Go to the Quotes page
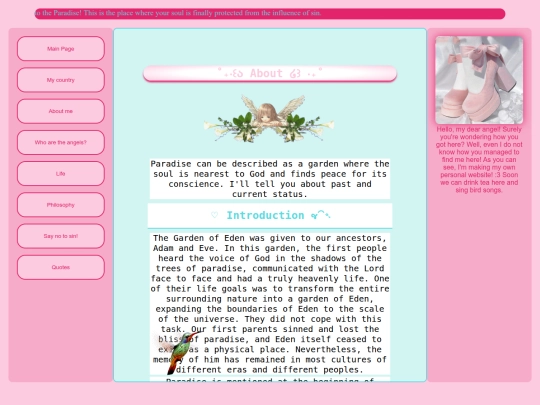The image size is (540, 405). coord(61,267)
